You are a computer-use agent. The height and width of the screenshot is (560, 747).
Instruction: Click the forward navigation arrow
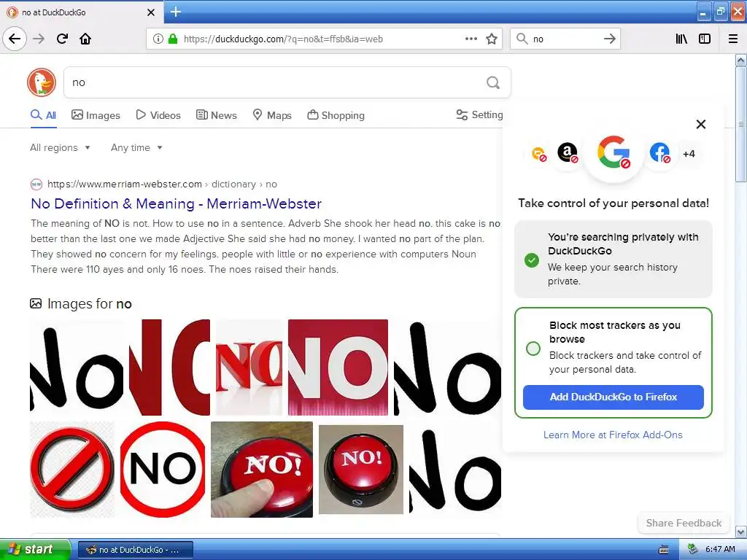pos(39,39)
